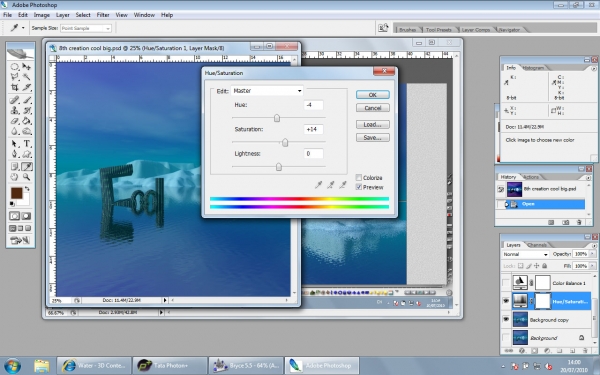600x375 pixels.
Task: Select the Elliptical Marquee tool
Action: point(15,67)
